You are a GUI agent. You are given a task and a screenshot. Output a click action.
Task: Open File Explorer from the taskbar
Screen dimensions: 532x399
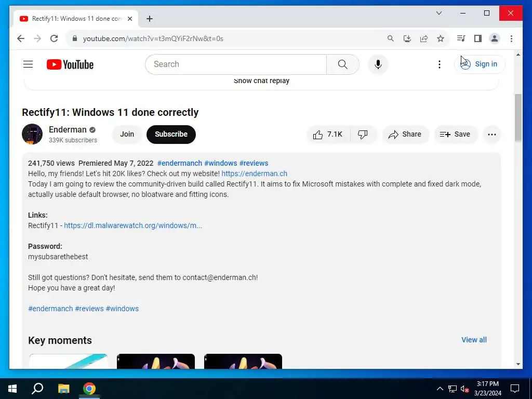63,389
